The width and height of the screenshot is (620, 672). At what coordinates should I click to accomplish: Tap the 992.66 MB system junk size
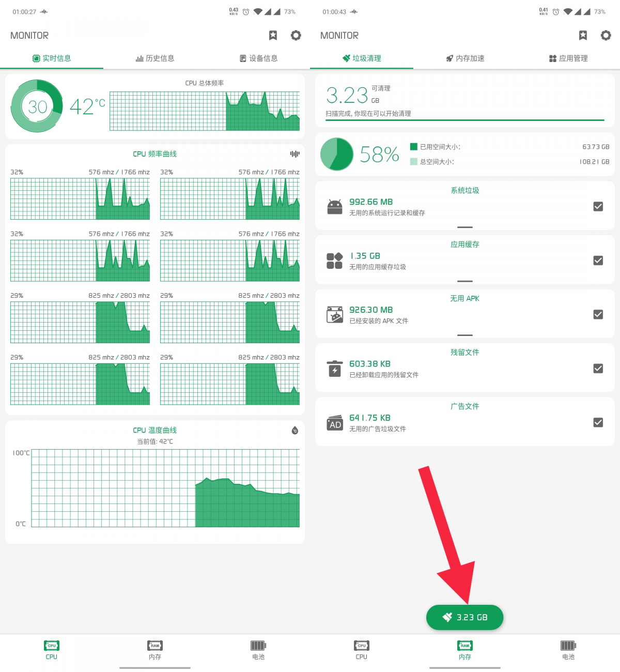point(371,202)
